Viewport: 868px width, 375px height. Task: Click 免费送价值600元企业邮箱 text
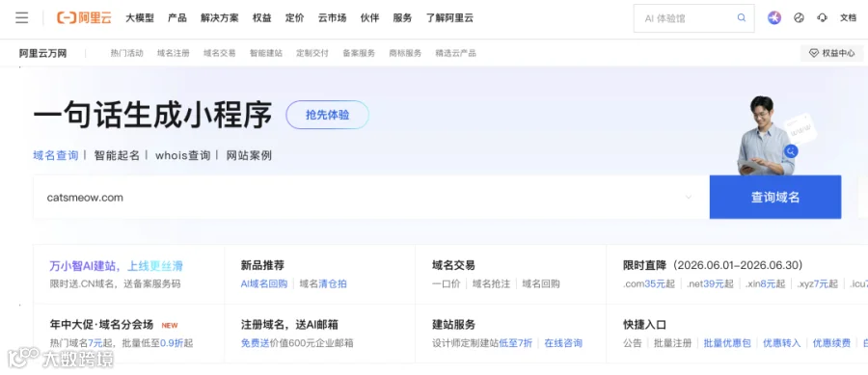297,343
